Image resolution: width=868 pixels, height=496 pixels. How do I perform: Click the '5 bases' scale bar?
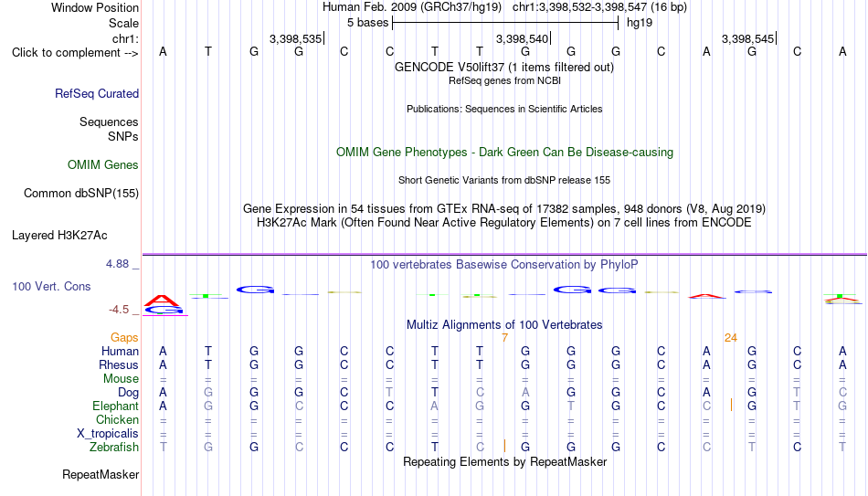pyautogui.click(x=505, y=23)
